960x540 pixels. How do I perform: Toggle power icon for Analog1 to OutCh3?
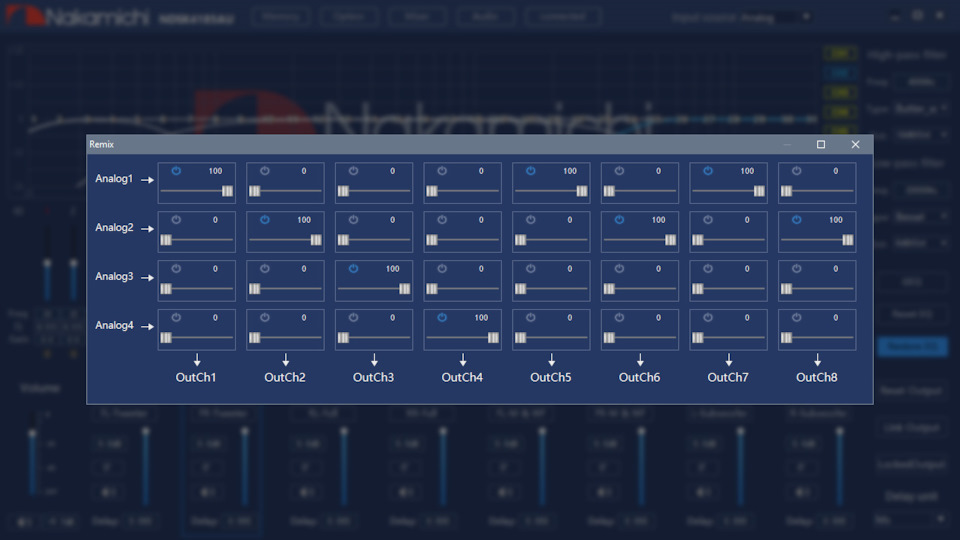[353, 171]
